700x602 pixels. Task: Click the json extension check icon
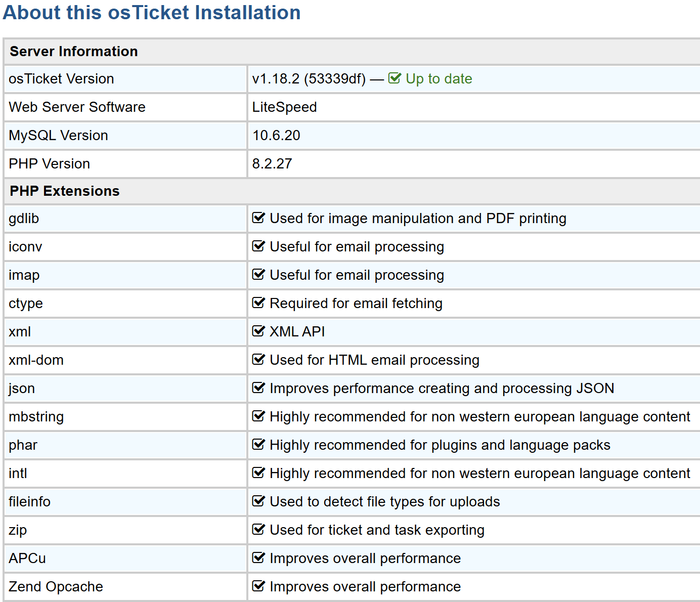pos(258,388)
